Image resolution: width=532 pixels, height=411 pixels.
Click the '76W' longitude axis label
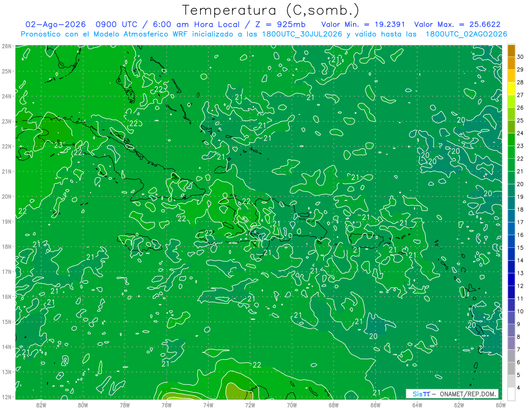pyautogui.click(x=167, y=405)
